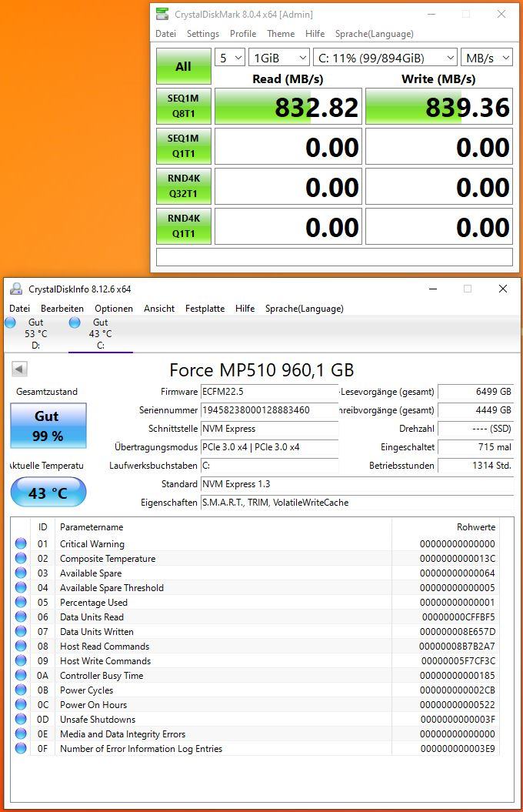Click status orb of Data Units Written row
Viewport: 523px width, 812px height.
21,631
